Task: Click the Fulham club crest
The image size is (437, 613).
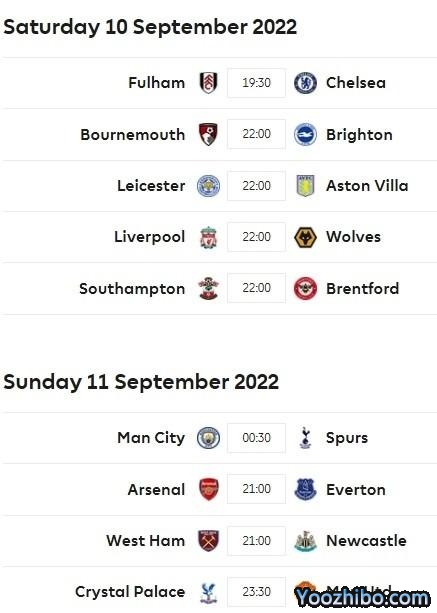Action: coord(208,83)
